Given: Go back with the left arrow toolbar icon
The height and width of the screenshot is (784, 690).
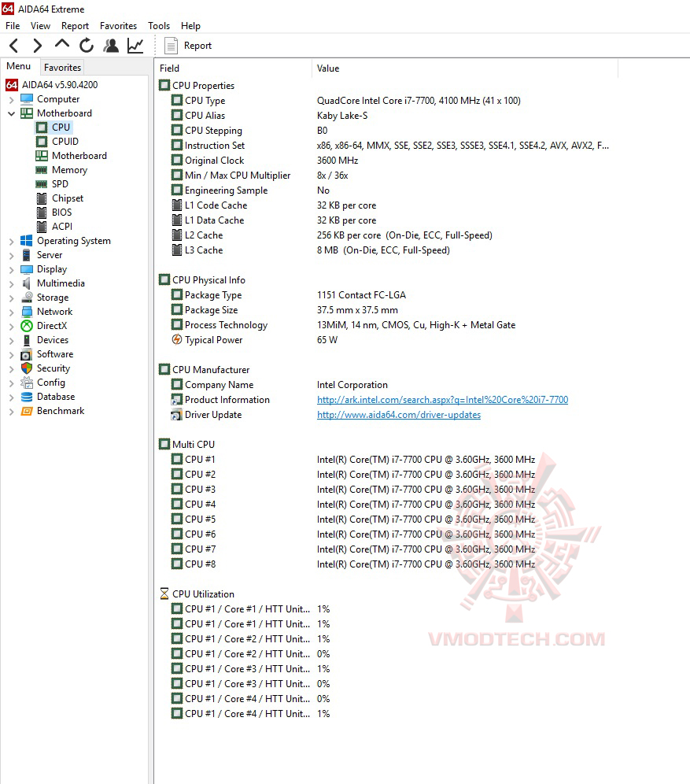Looking at the screenshot, I should (14, 46).
